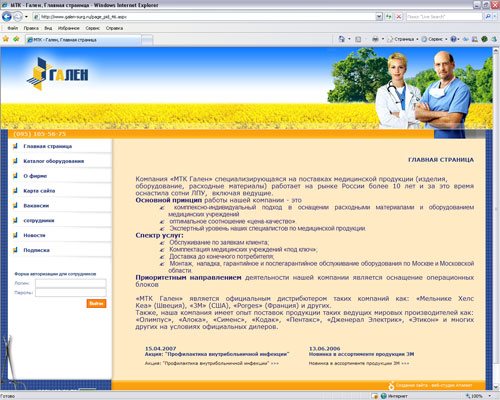Viewport: 500px width, 400px height.
Task: Click the Гален company logo
Action: (58, 74)
